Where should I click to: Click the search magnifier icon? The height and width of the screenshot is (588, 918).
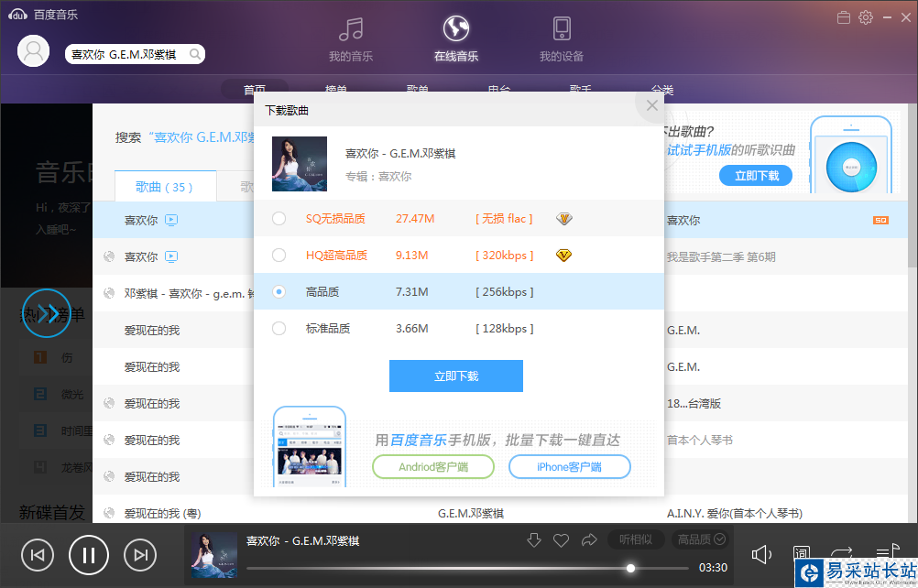pyautogui.click(x=195, y=54)
